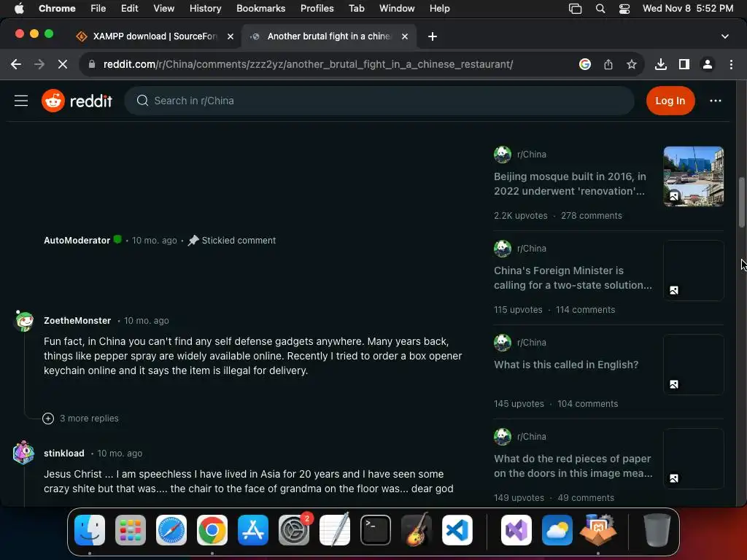747x560 pixels.
Task: Open GarageBand from the Dock
Action: [x=417, y=530]
